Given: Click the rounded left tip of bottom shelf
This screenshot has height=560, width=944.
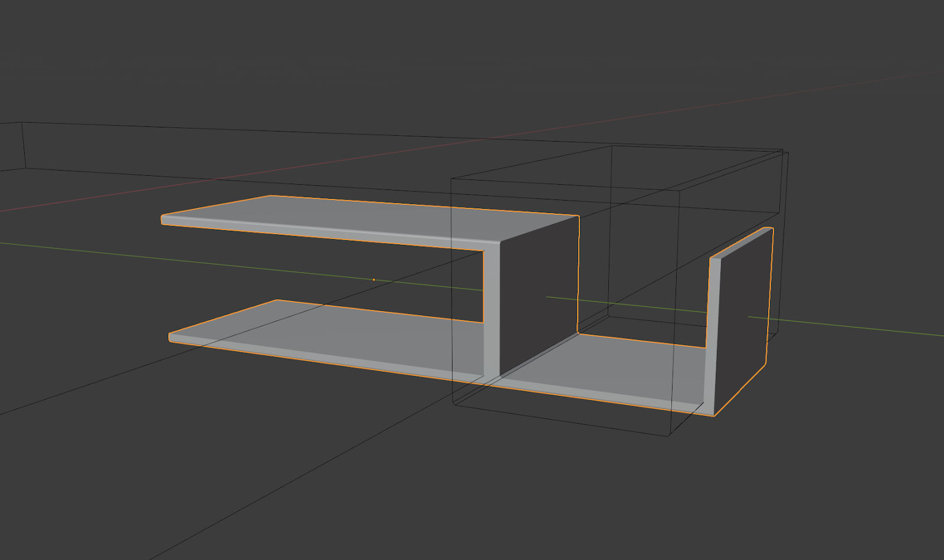Looking at the screenshot, I should click(x=171, y=338).
